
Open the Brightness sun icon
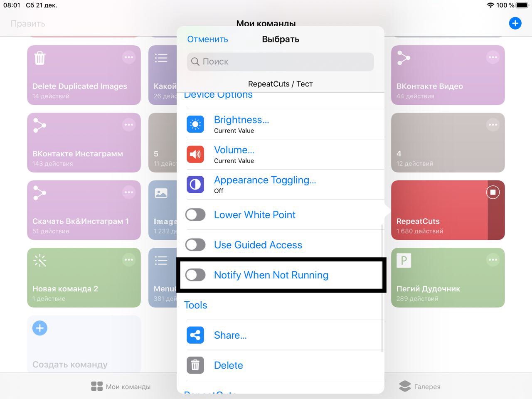point(195,124)
